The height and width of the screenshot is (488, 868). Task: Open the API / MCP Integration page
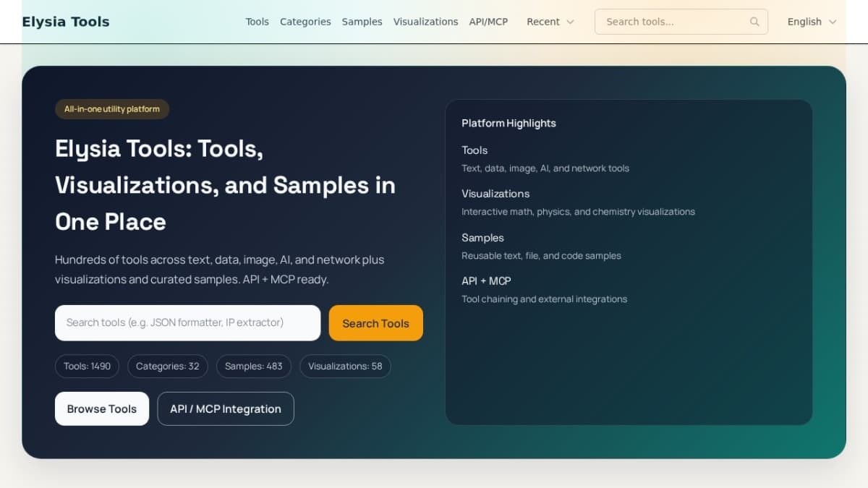225,408
